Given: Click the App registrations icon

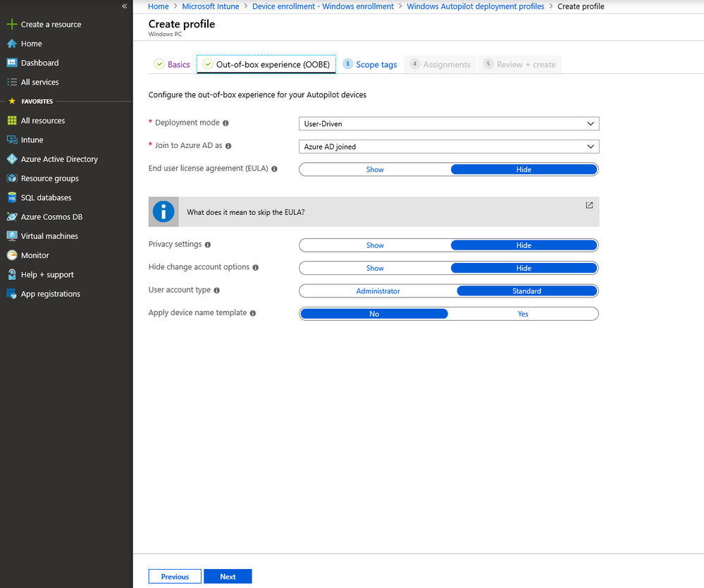Looking at the screenshot, I should (x=12, y=294).
